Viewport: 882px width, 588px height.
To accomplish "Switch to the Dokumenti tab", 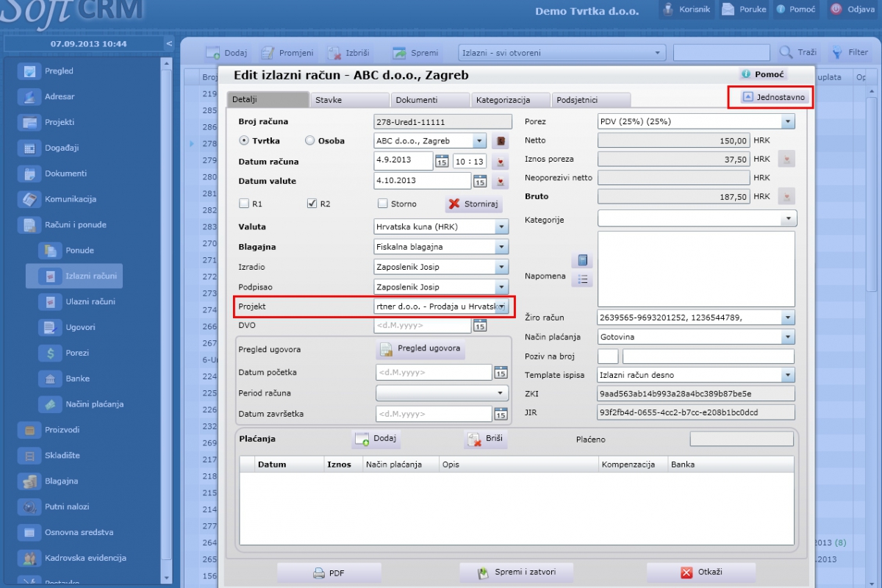I will [429, 100].
